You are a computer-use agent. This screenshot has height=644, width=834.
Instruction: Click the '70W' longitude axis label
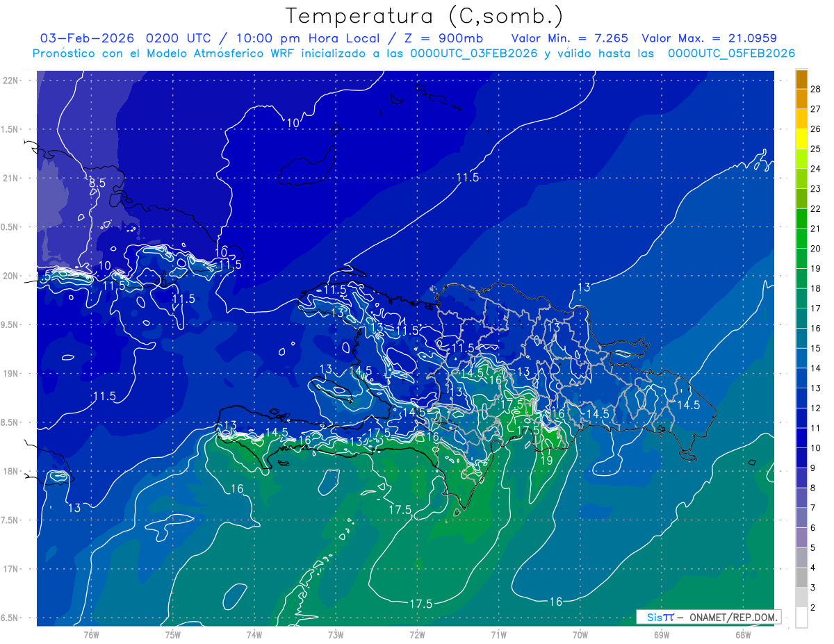point(580,634)
